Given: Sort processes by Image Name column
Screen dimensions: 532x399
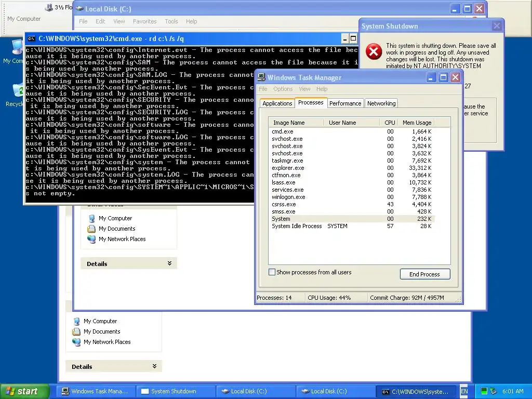Looking at the screenshot, I should click(296, 123).
